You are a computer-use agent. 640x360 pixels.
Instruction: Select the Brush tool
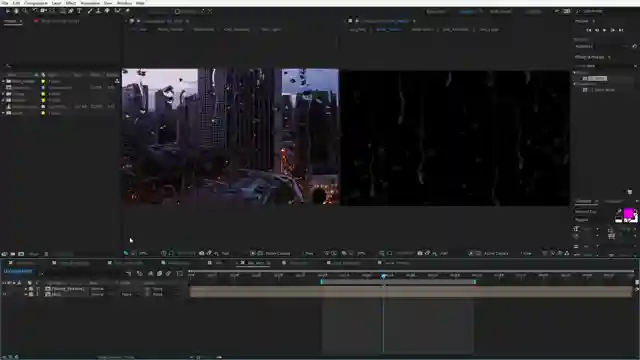pos(90,11)
